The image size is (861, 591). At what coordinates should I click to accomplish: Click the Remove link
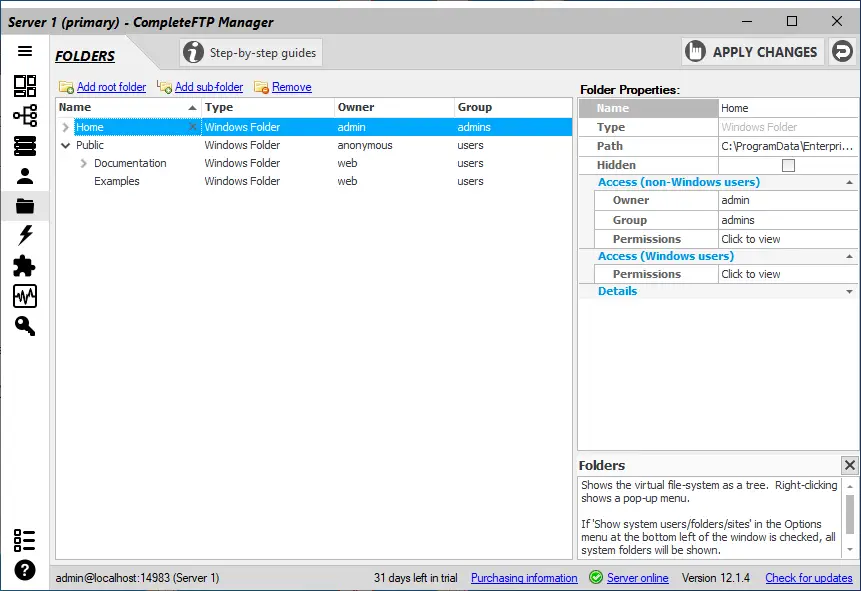coord(292,87)
